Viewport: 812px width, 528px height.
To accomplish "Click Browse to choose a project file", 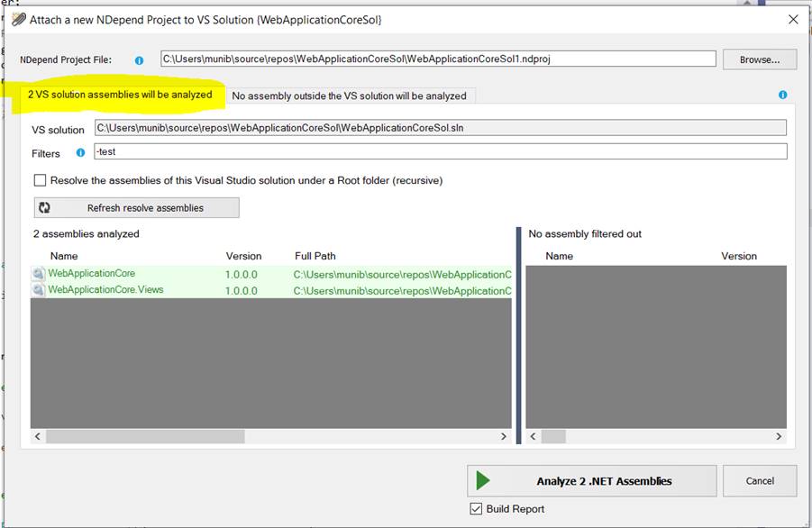I will (758, 59).
